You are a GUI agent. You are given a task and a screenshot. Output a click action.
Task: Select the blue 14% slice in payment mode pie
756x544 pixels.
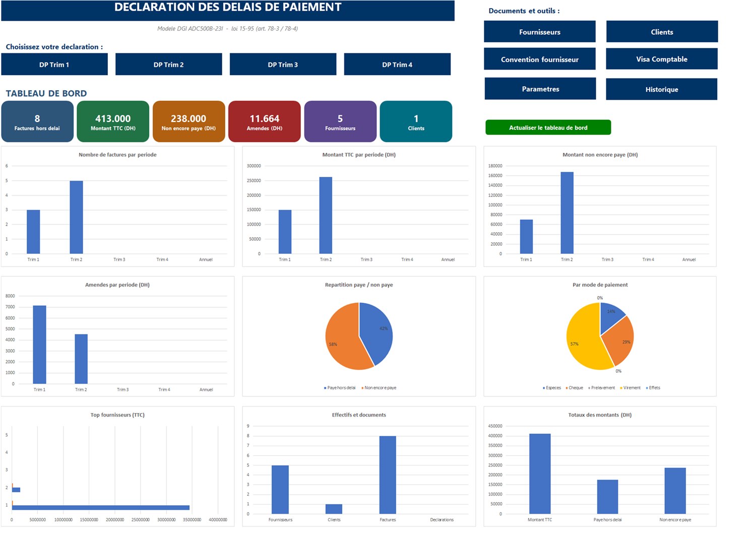click(x=610, y=315)
